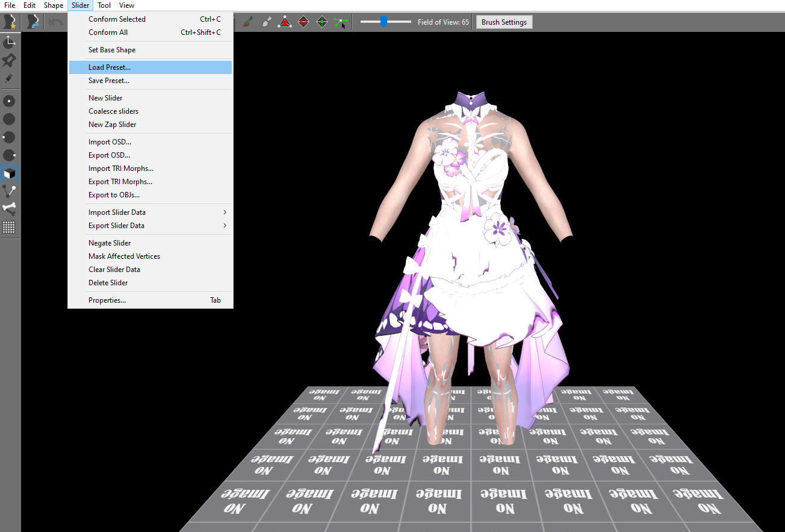Screen dimensions: 785x532
Task: Toggle the circle icon with right-side dot
Action: coord(9,155)
